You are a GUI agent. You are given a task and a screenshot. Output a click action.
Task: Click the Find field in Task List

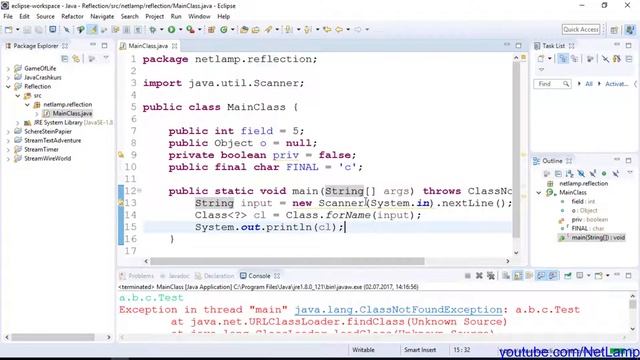[552, 84]
